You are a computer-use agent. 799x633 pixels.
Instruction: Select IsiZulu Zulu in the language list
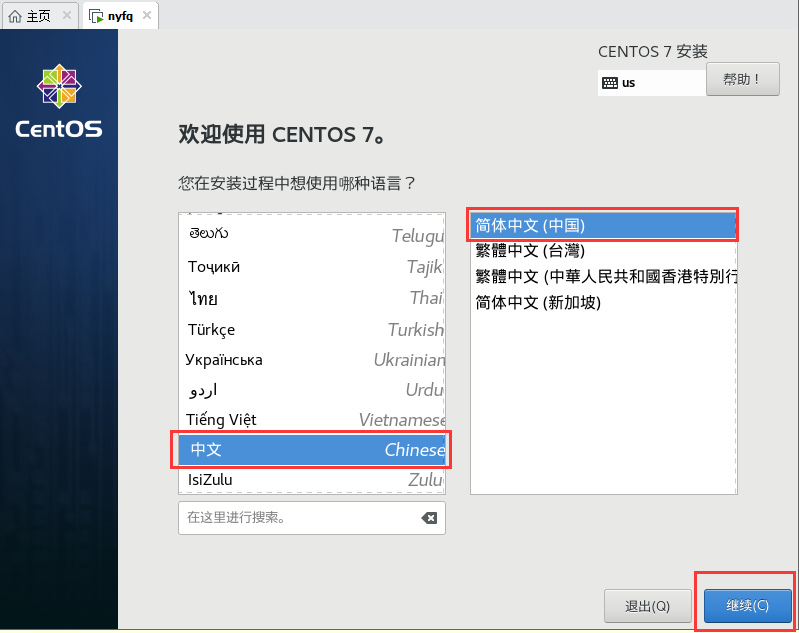312,480
